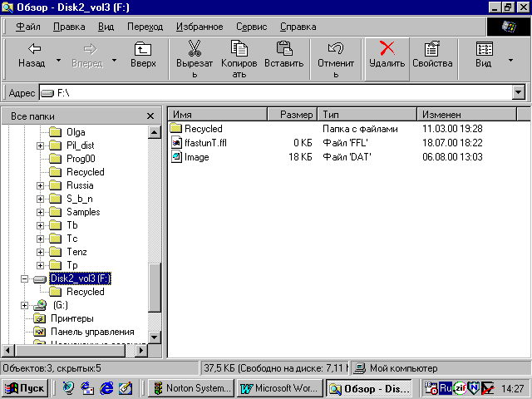Select Панель управления in the tree
This screenshot has height=399, width=532.
click(x=92, y=332)
